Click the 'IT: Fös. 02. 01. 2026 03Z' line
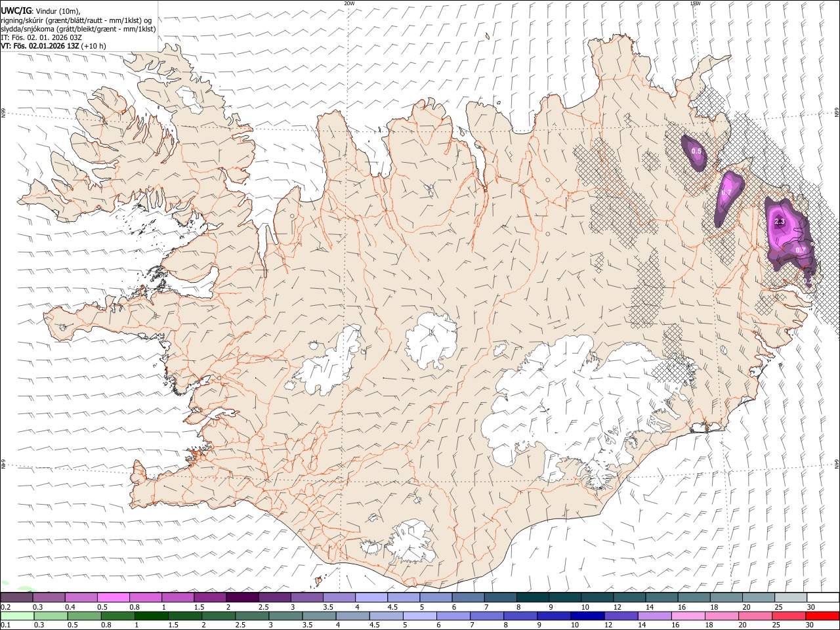 [x=41, y=37]
